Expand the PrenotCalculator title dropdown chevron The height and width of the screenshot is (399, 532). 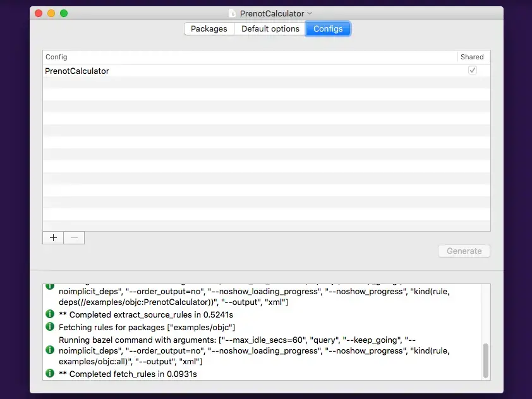[310, 13]
